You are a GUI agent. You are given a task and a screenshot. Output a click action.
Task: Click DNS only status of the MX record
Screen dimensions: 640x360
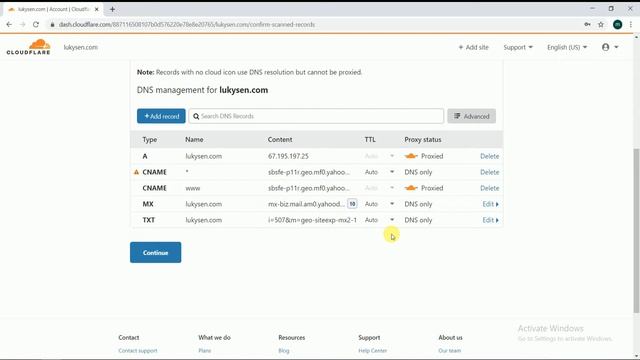tap(418, 204)
